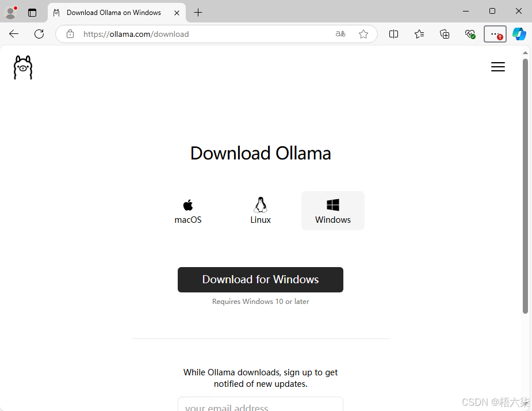Open Settings and more menu

tap(495, 34)
